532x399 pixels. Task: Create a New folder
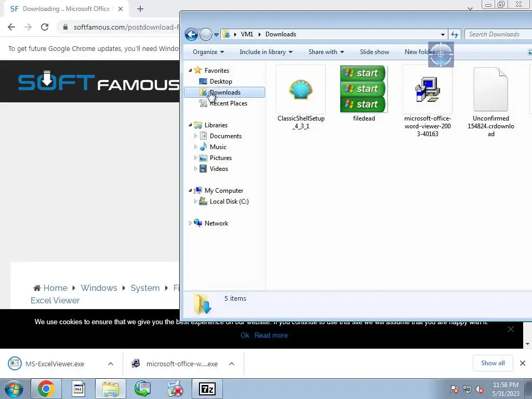(419, 52)
